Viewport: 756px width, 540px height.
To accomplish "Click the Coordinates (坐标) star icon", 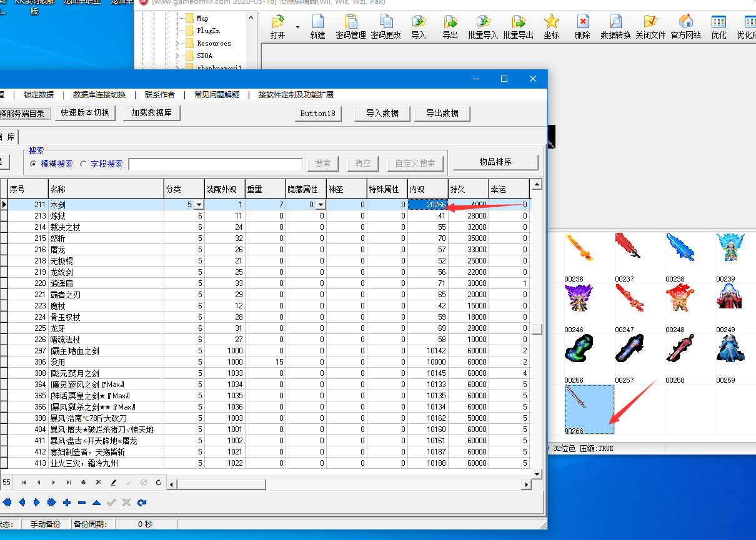I will point(551,27).
